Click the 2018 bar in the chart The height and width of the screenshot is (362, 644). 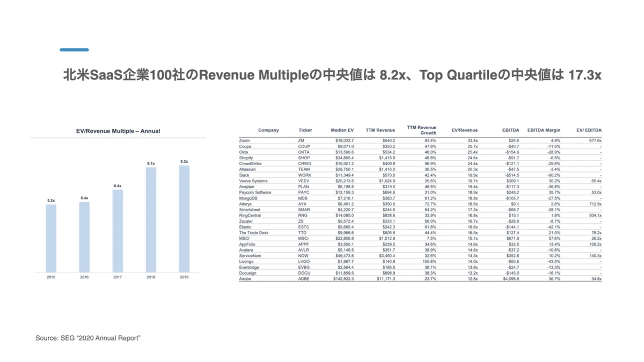point(151,219)
